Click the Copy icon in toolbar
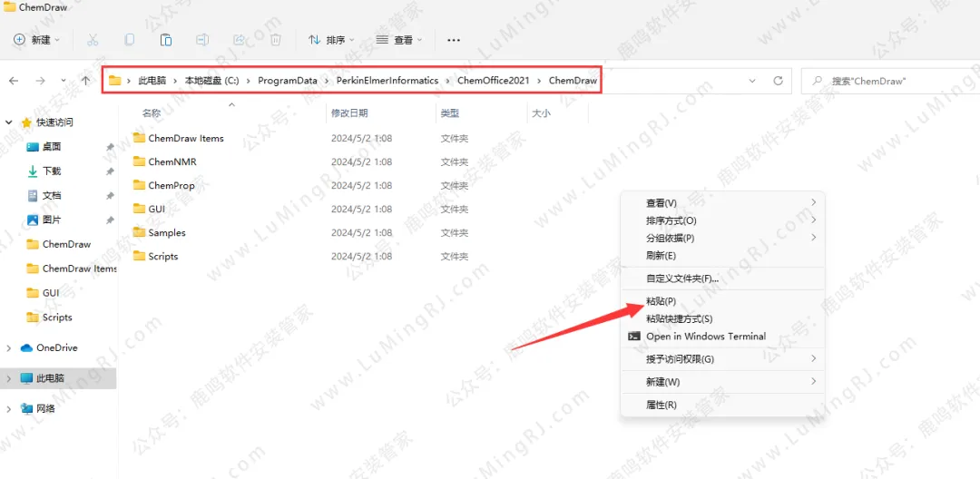 pos(130,40)
